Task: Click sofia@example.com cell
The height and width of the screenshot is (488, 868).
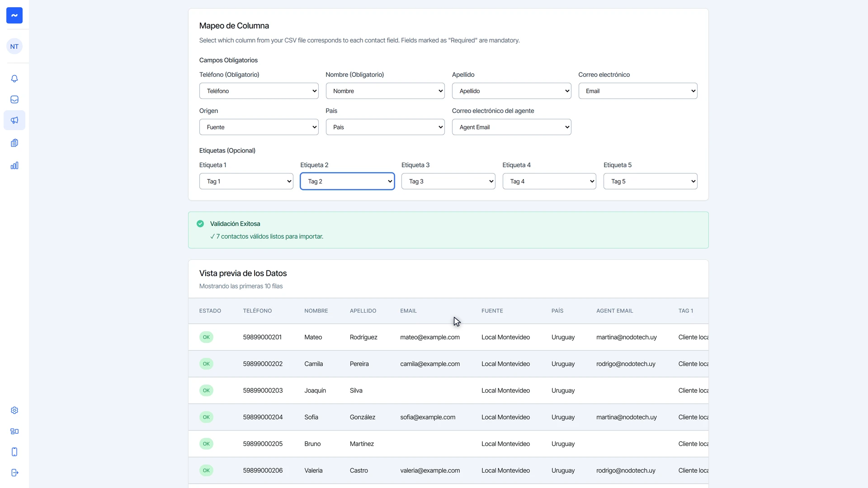Action: point(428,417)
